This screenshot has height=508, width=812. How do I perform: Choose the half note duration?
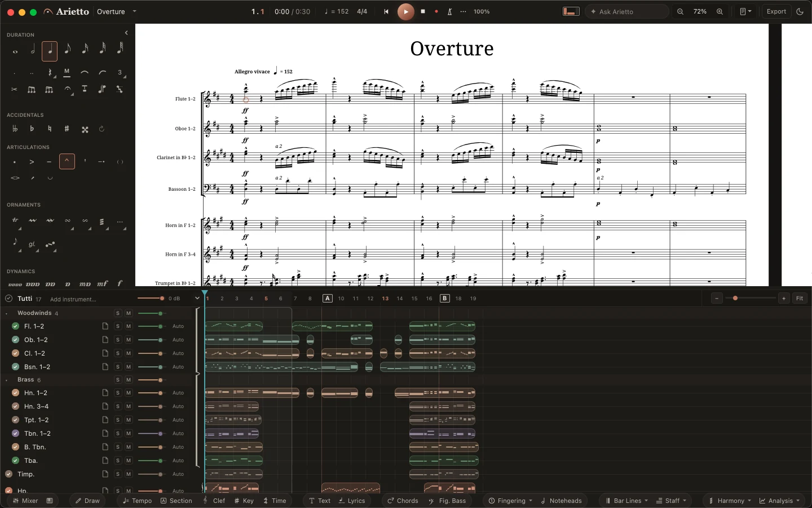coord(33,50)
